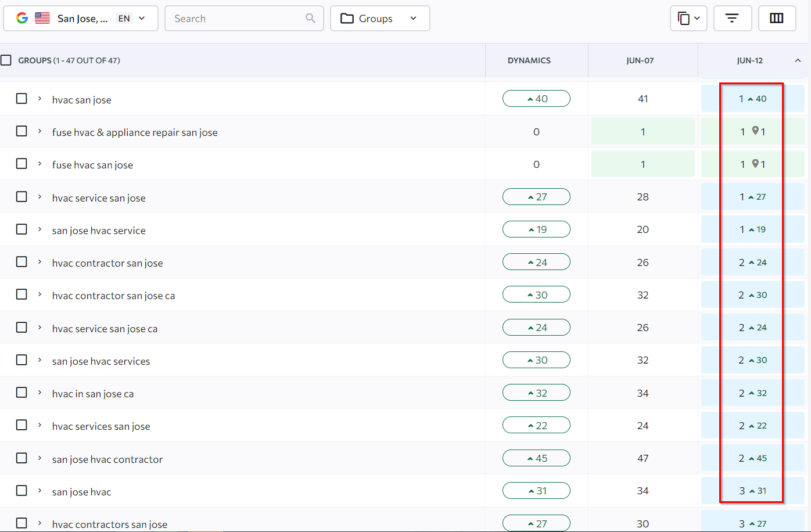This screenshot has height=532, width=811.
Task: Sort by the JUN-12 column header
Action: click(749, 60)
